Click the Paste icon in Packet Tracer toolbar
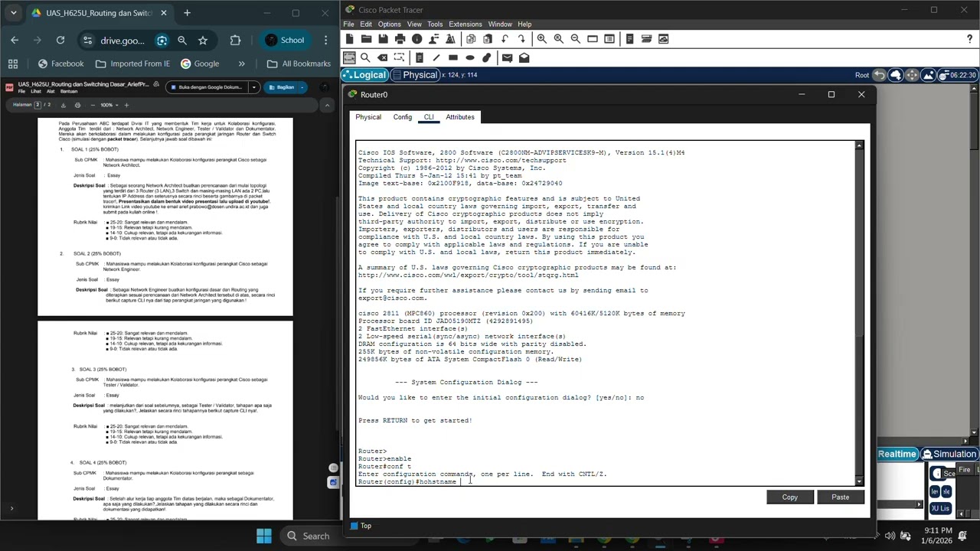The image size is (980, 551). [x=488, y=39]
